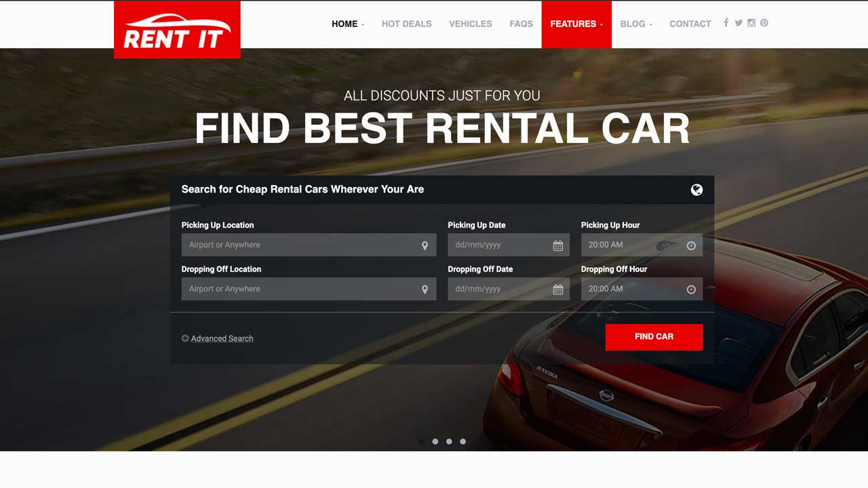Open the Vehicles menu item
The height and width of the screenshot is (488, 868).
point(471,24)
